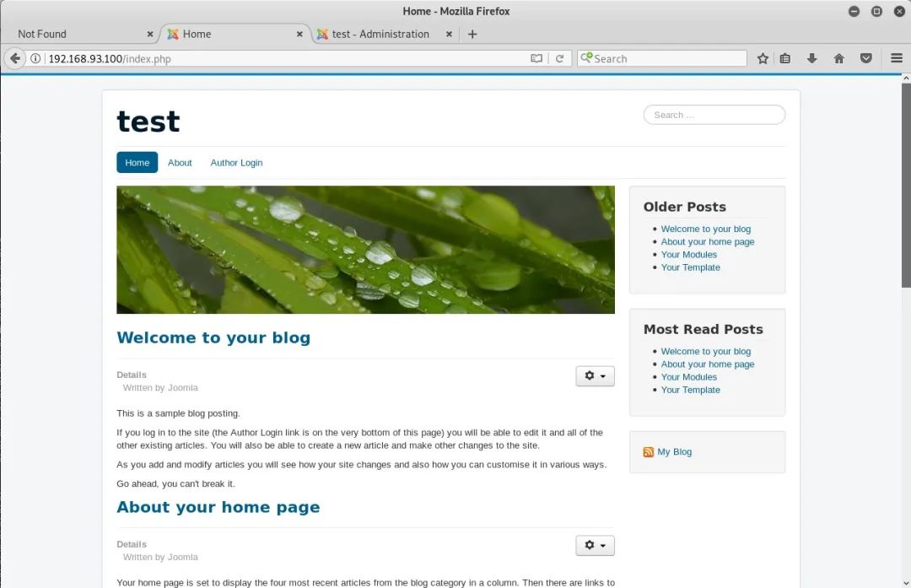Open the Author Login menu link
Viewport: 911px width, 588px height.
pyautogui.click(x=236, y=163)
